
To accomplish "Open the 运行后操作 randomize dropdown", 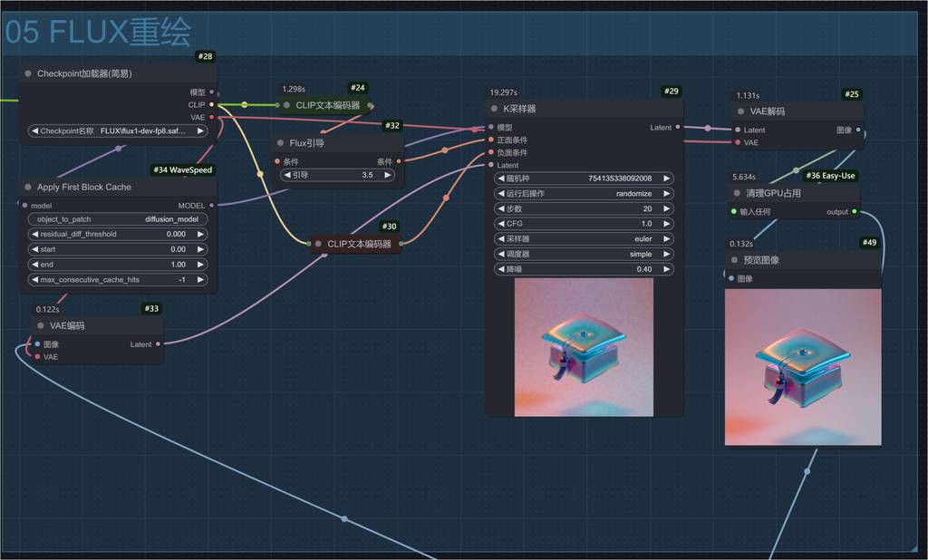I will [x=584, y=193].
